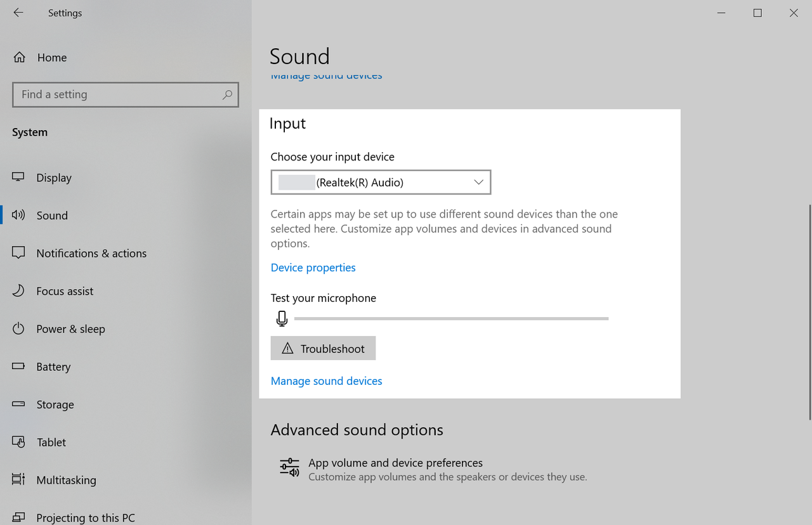Click the Power & sleep icon
The width and height of the screenshot is (812, 525).
click(x=18, y=329)
